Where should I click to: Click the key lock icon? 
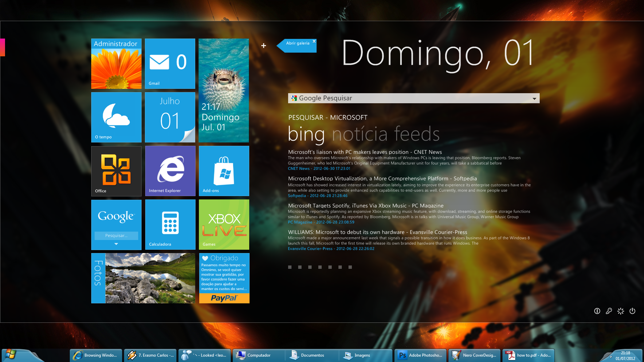(609, 311)
